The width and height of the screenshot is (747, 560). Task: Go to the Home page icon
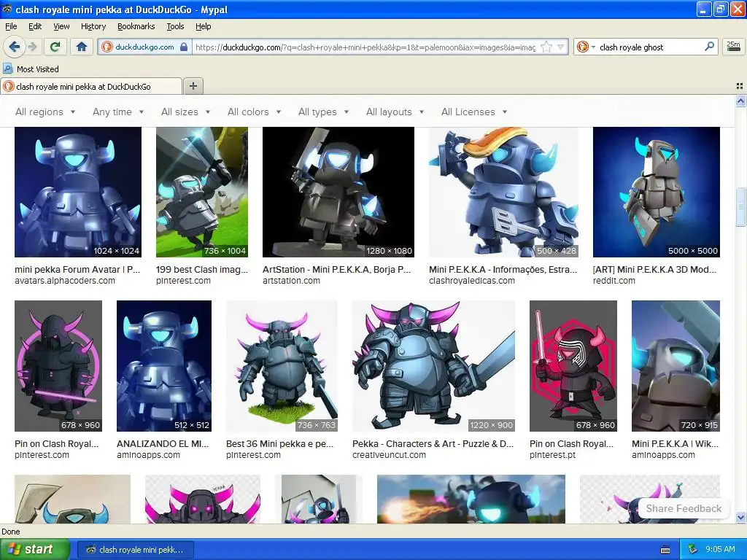click(x=82, y=47)
